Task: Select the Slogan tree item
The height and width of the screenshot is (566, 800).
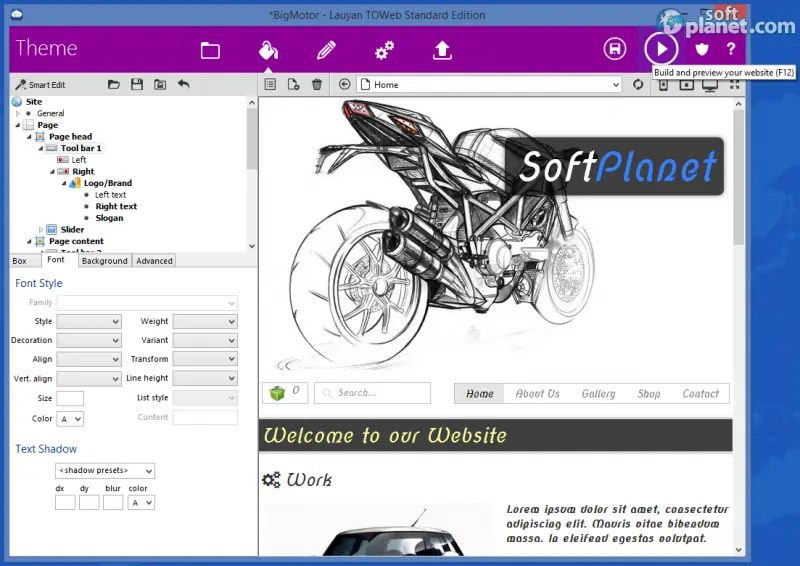Action: (x=109, y=218)
